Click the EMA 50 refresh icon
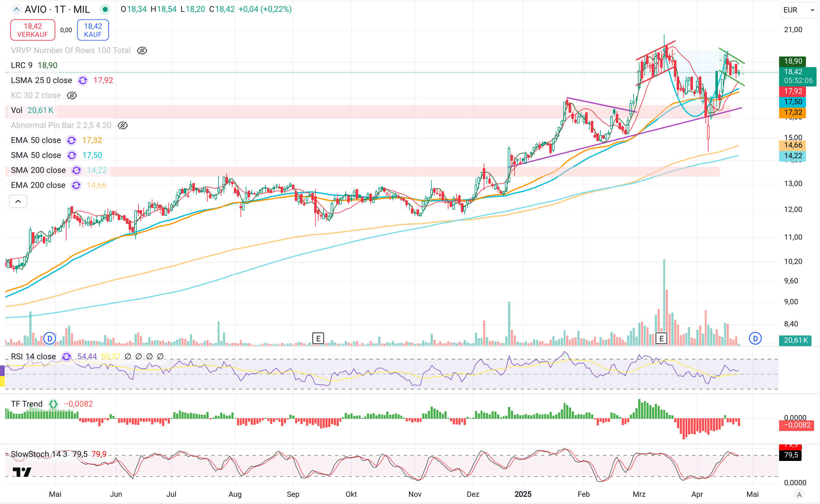 click(x=72, y=140)
